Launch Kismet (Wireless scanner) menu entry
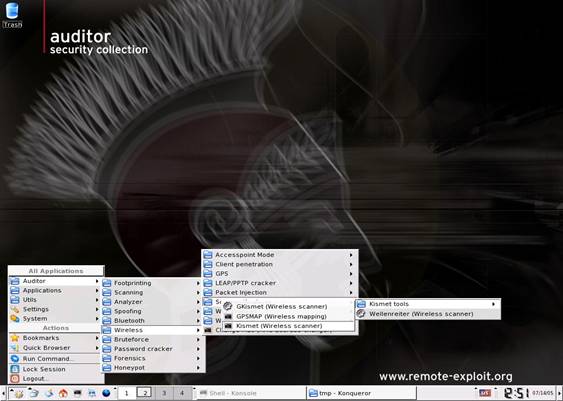Image resolution: width=563 pixels, height=401 pixels. tap(288, 326)
